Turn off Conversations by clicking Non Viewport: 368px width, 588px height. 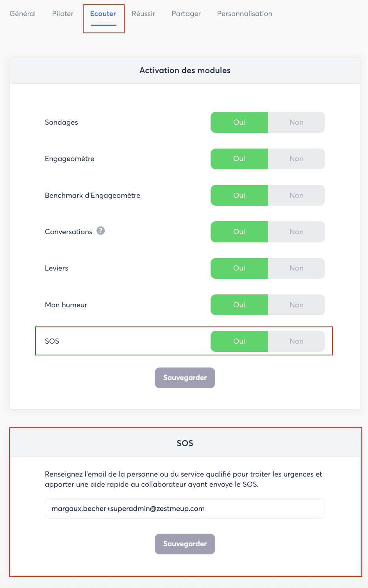[x=297, y=232]
